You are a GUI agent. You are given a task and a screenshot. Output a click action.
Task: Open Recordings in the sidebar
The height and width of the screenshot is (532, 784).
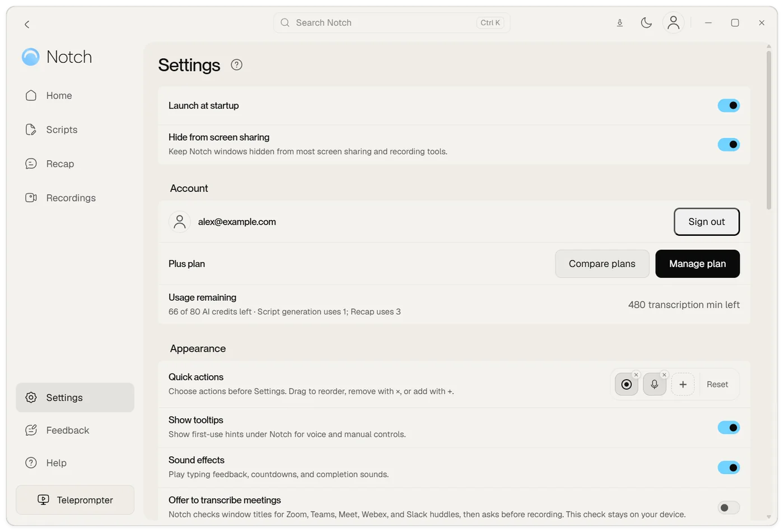click(x=75, y=198)
